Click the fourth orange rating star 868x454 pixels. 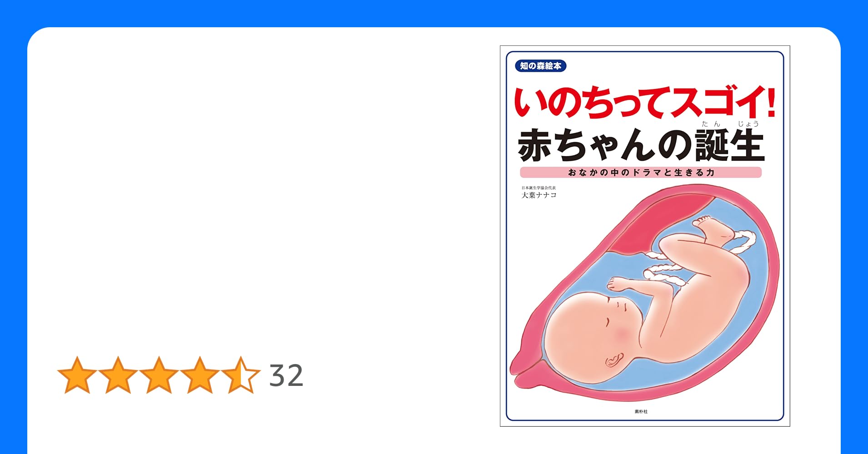(x=200, y=375)
